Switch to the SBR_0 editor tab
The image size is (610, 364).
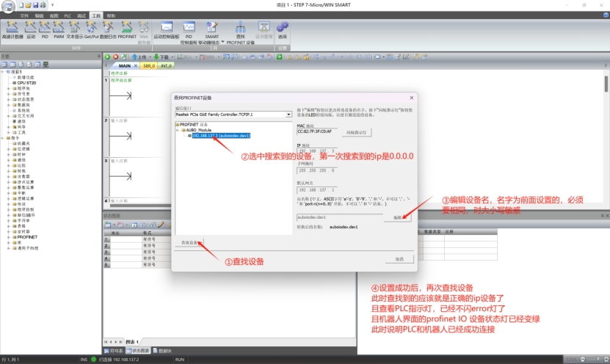coord(149,65)
